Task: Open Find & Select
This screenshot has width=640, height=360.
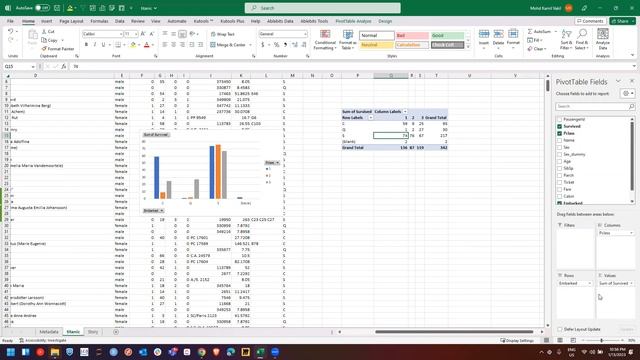Action: (582, 40)
